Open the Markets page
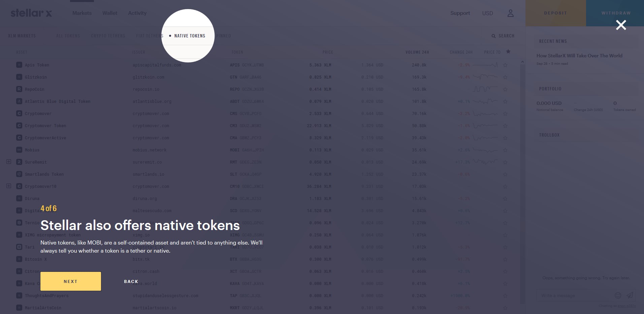The image size is (644, 314). (x=82, y=13)
